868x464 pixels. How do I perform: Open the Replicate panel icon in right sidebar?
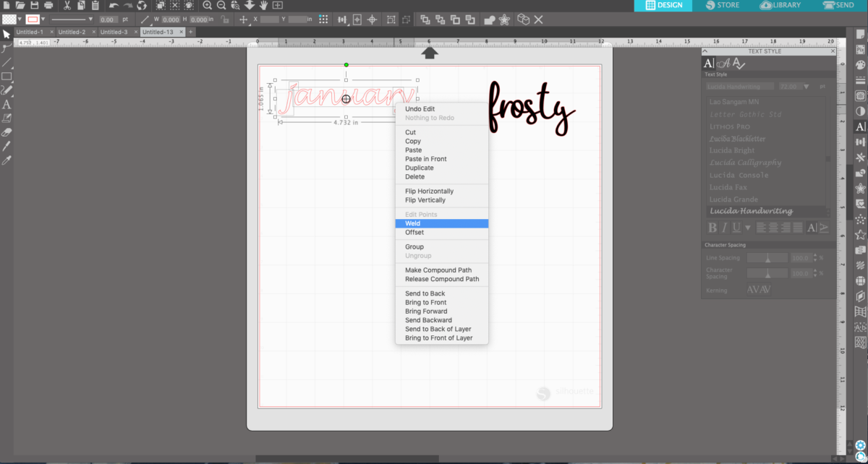860,158
